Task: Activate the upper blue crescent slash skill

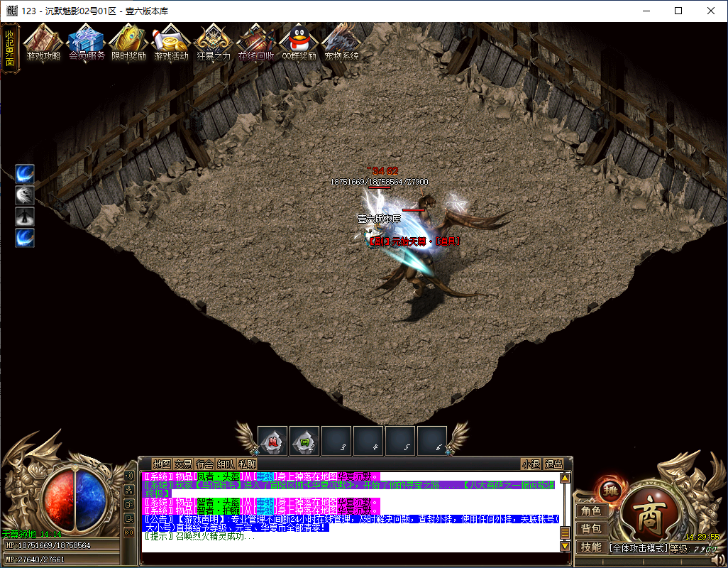Action: click(x=25, y=174)
